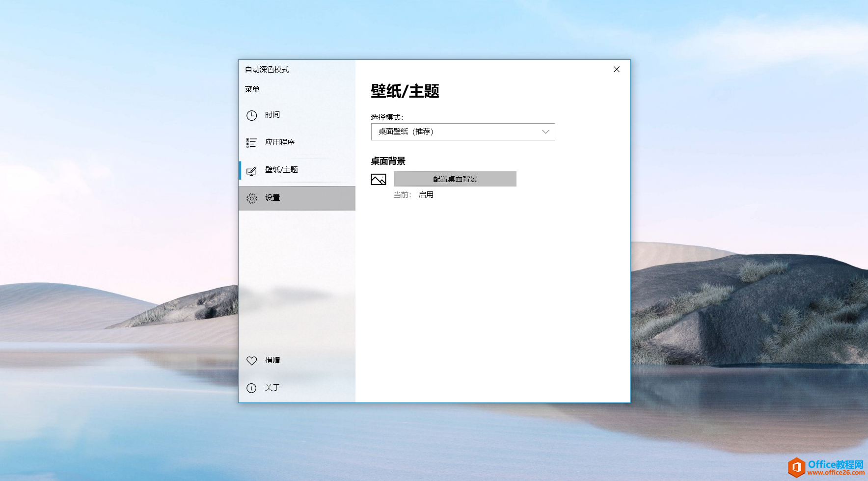Click the gear icon beside 设置
The image size is (868, 481).
pos(251,198)
